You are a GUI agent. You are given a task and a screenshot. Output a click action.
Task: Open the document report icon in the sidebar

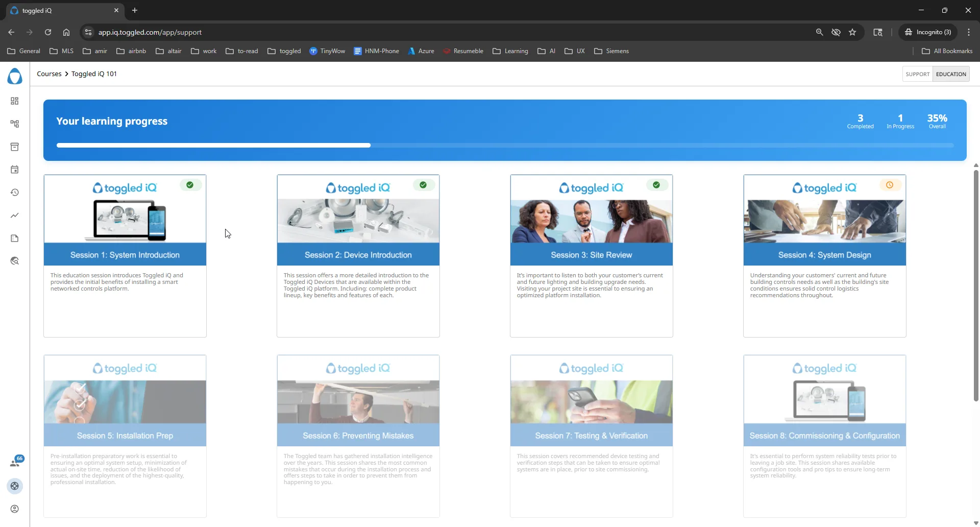pyautogui.click(x=15, y=238)
